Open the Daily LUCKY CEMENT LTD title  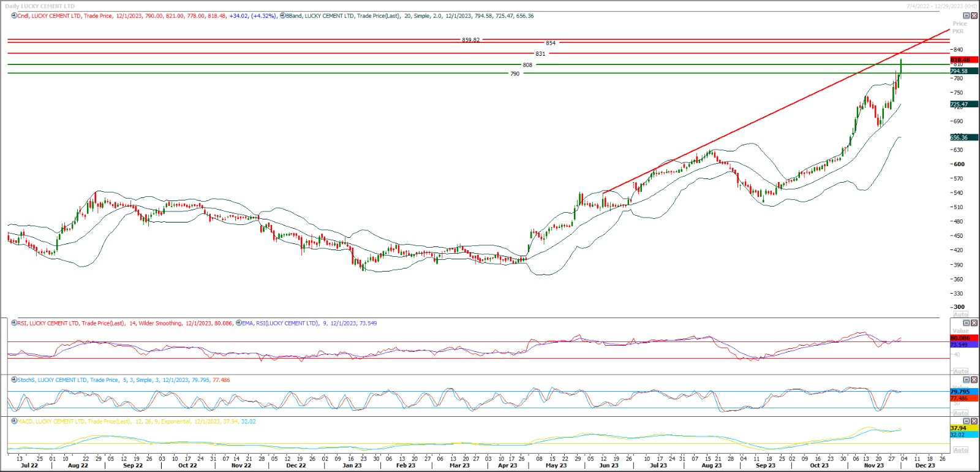[40, 6]
